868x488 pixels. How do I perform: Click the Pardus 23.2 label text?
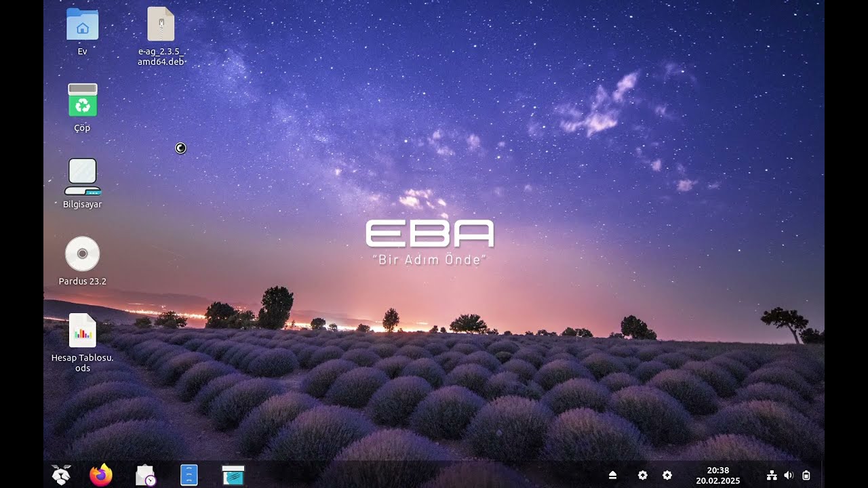(82, 281)
